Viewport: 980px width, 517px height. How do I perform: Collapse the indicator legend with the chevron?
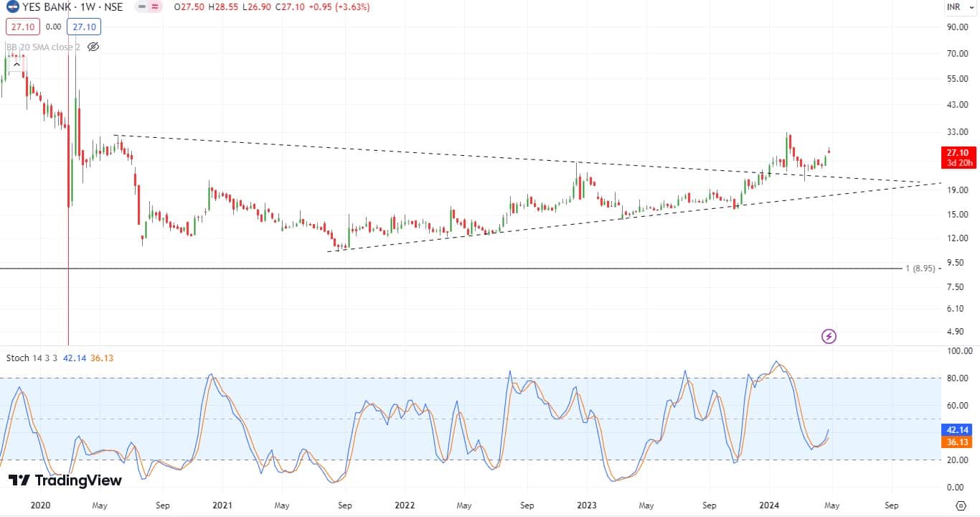click(x=16, y=65)
